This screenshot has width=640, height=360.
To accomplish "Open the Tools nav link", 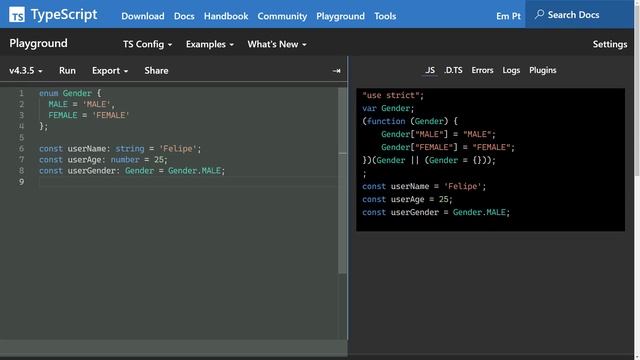I will tap(385, 16).
